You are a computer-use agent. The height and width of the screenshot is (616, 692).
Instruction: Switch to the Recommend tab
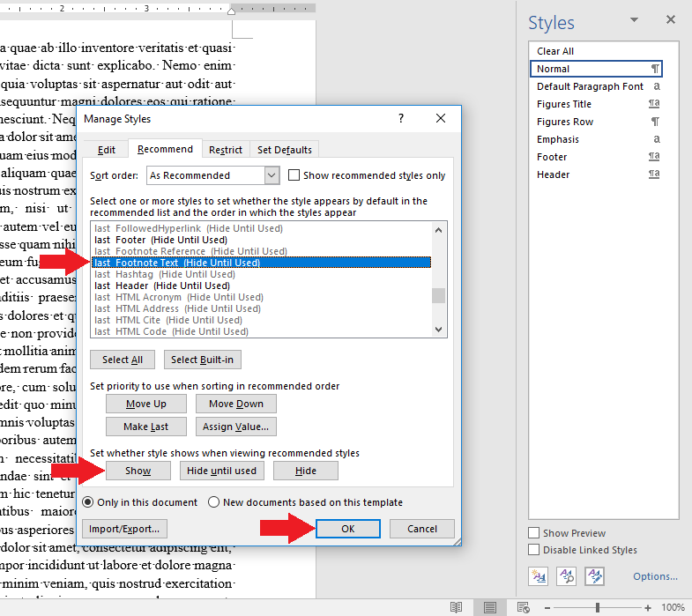click(x=165, y=149)
